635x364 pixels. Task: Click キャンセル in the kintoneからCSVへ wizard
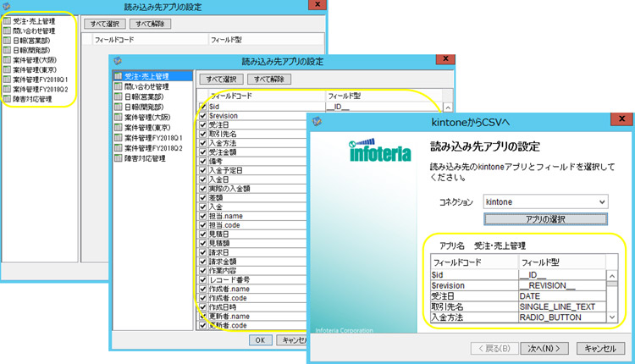600,348
